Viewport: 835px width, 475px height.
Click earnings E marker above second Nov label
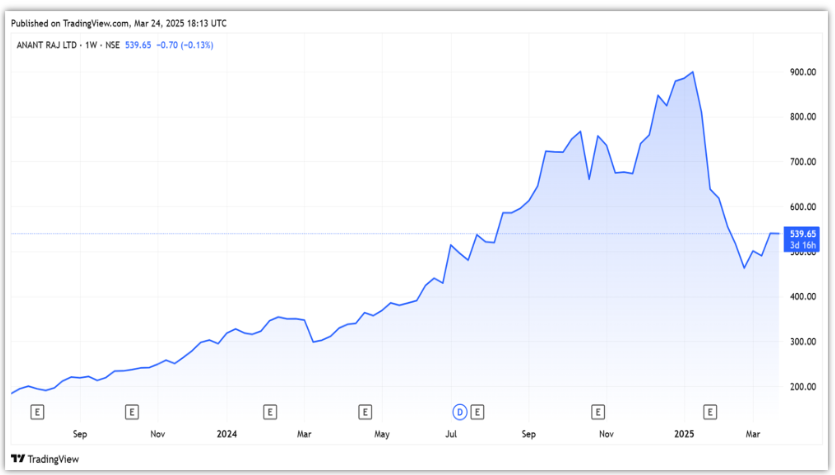[x=598, y=411]
